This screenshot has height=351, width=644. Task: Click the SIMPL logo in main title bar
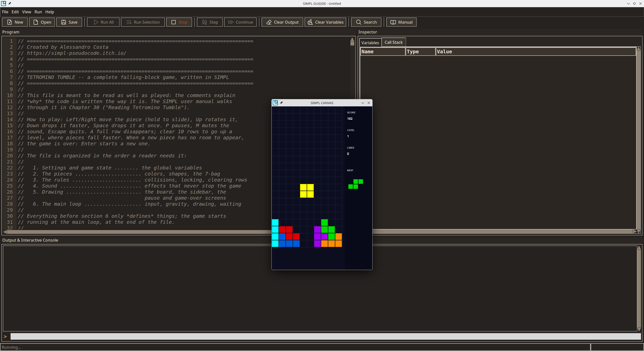4,3
